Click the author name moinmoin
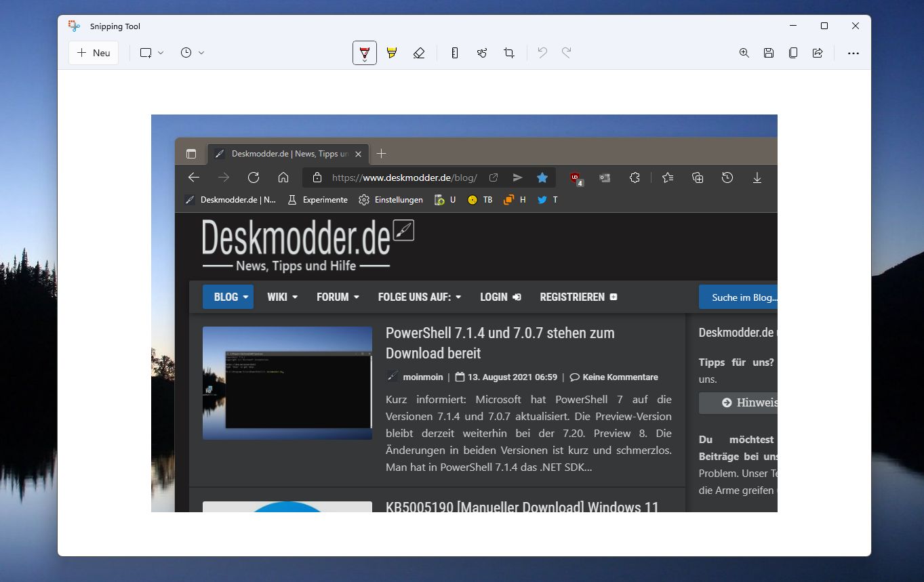Viewport: 924px width, 582px height. [x=422, y=377]
